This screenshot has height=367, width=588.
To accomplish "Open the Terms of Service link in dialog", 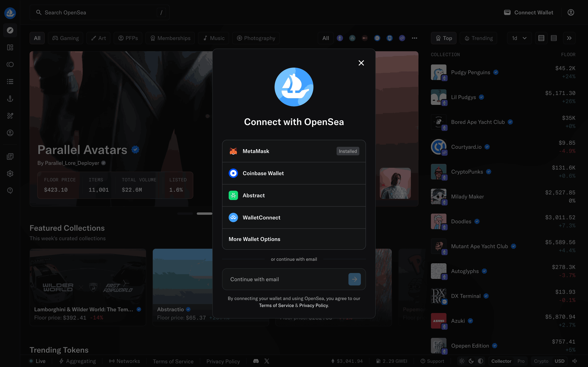I will click(x=276, y=305).
